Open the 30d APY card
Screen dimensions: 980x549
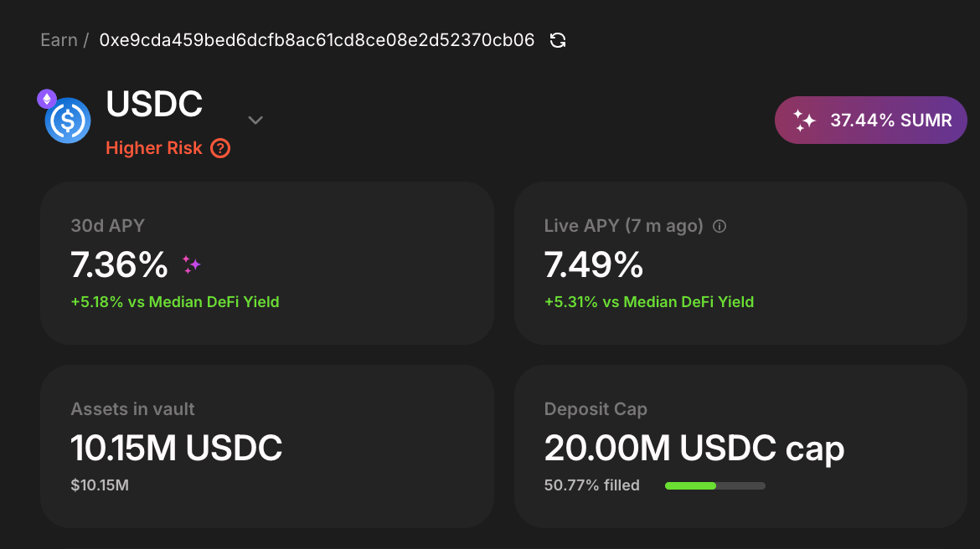pos(267,263)
